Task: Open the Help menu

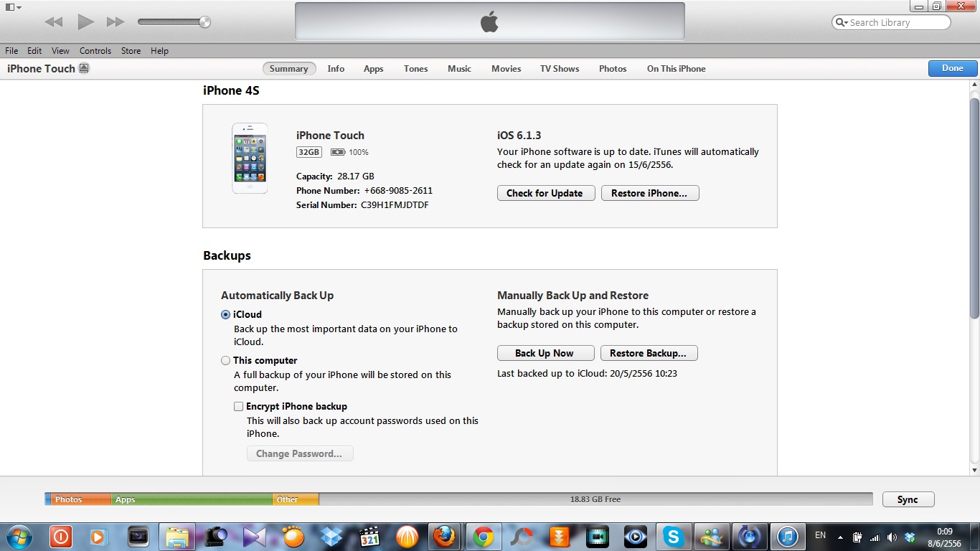Action: click(159, 51)
